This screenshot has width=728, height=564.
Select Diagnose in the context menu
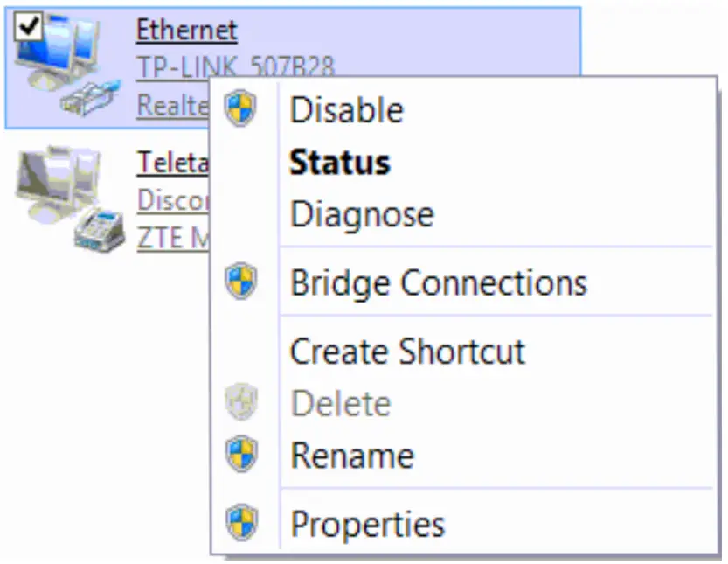(362, 212)
